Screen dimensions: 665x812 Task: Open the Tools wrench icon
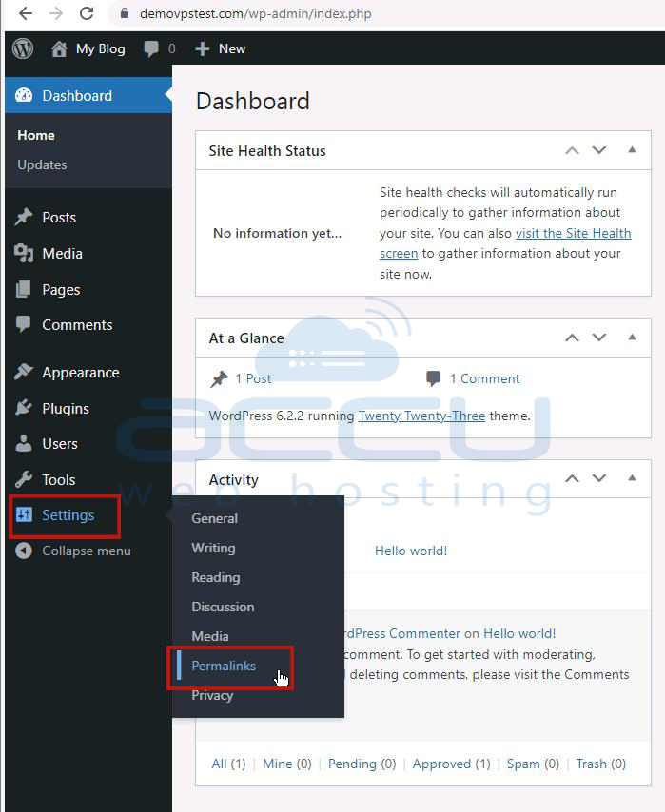pyautogui.click(x=24, y=479)
